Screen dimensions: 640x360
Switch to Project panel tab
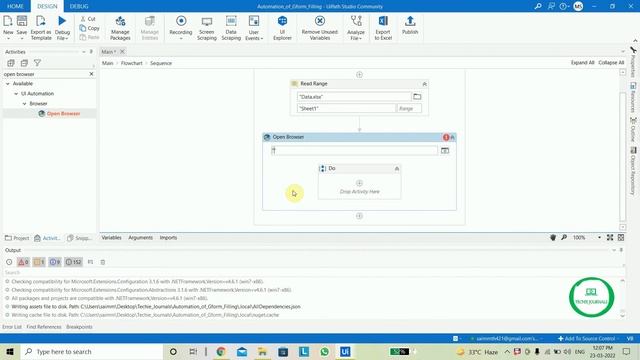pyautogui.click(x=17, y=238)
